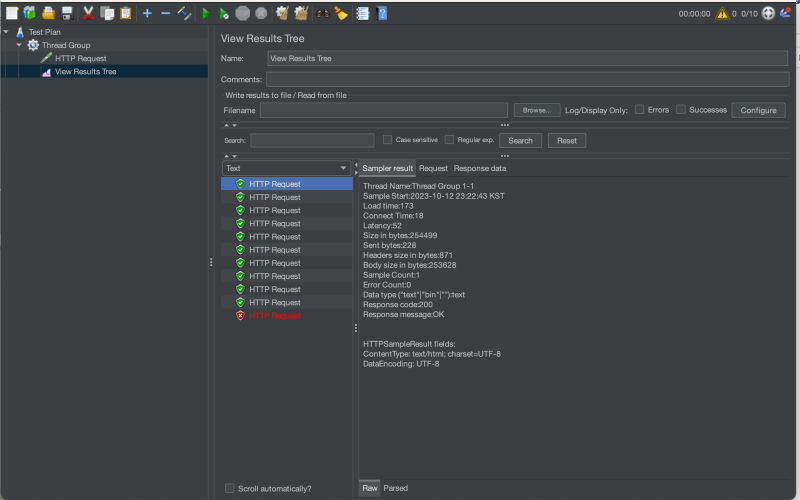Copy the selected element via toolbar
The height and width of the screenshot is (500, 800).
(x=107, y=13)
